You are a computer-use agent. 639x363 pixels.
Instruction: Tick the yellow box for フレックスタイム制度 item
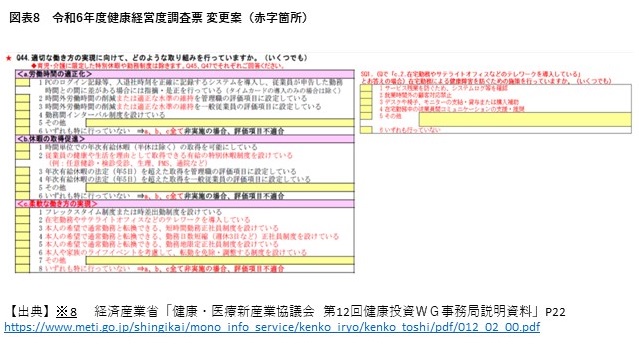22,212
